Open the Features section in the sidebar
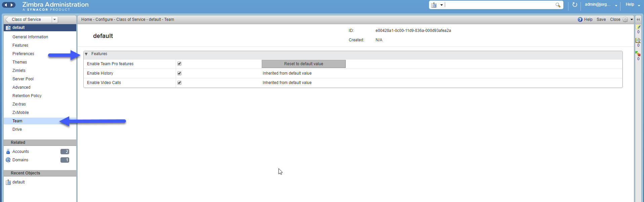This screenshot has width=644, height=202. coord(20,45)
